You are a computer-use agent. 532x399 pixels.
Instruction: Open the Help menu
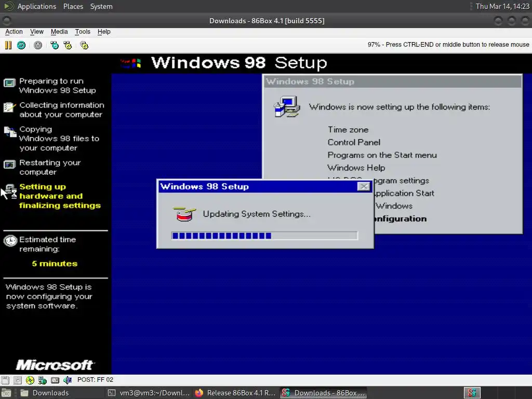pyautogui.click(x=104, y=32)
